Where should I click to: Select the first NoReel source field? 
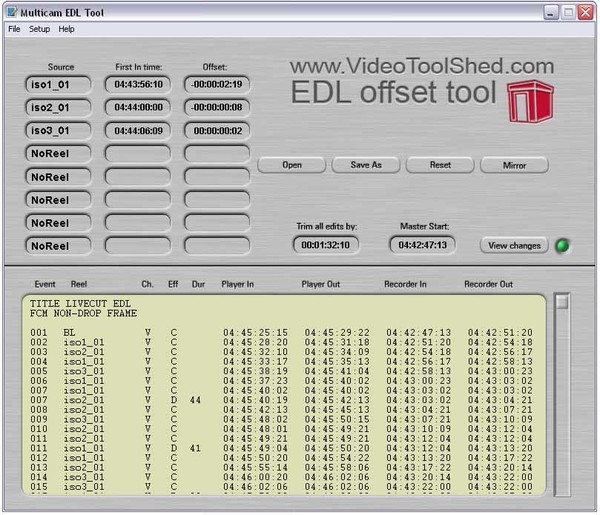click(x=59, y=153)
